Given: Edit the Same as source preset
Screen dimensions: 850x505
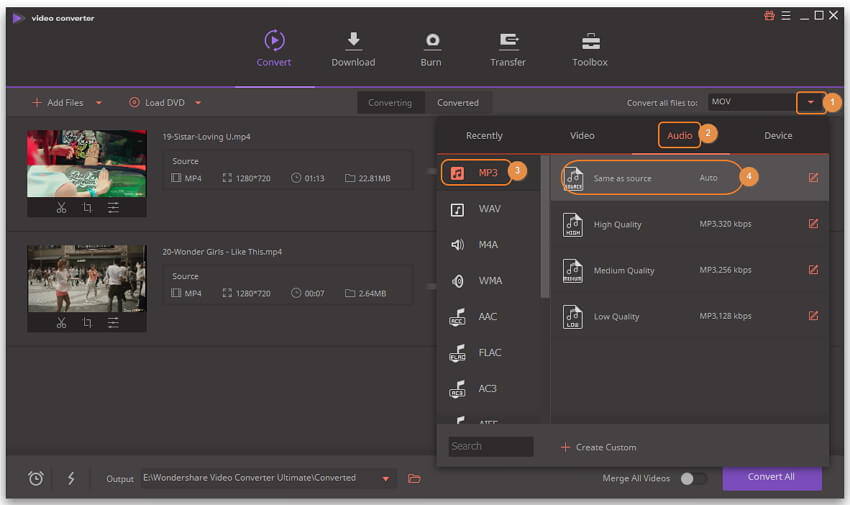Looking at the screenshot, I should pos(813,178).
